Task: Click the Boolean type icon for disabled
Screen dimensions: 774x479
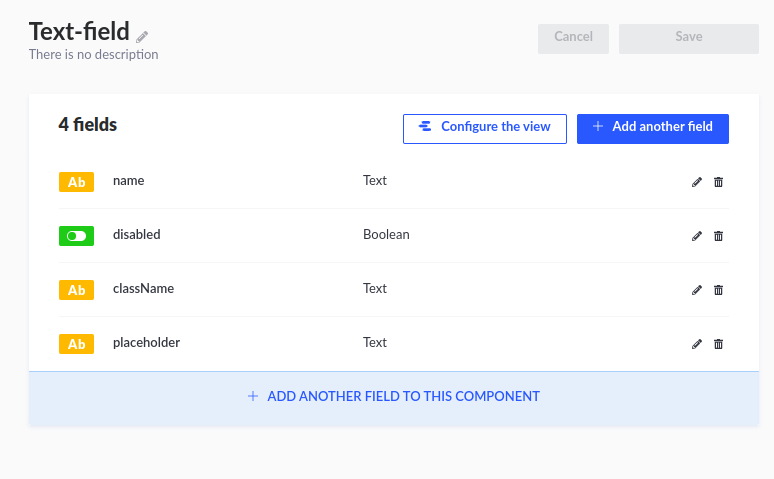Action: point(77,236)
